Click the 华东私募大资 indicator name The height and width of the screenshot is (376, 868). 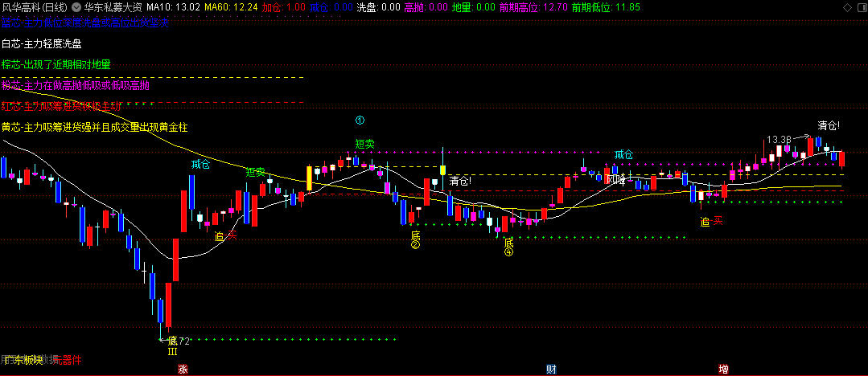tap(113, 7)
